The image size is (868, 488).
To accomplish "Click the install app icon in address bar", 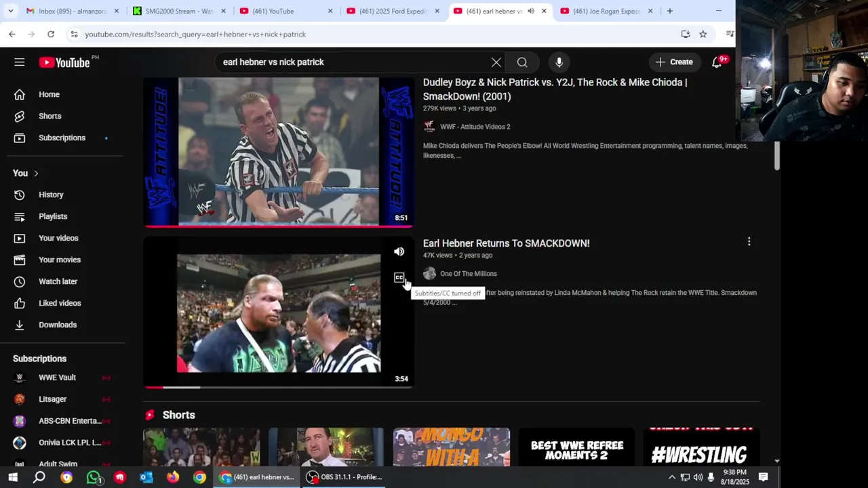I will pos(686,34).
